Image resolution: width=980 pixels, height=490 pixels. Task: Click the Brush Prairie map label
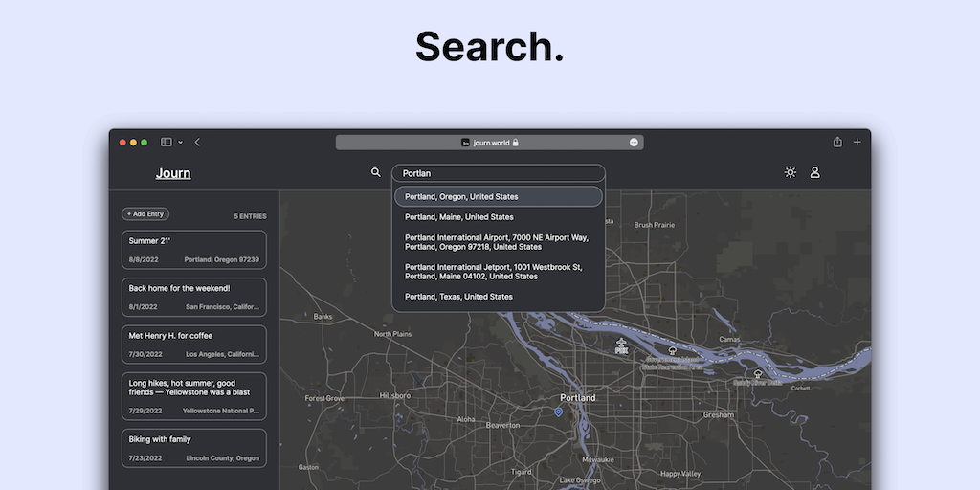[655, 224]
